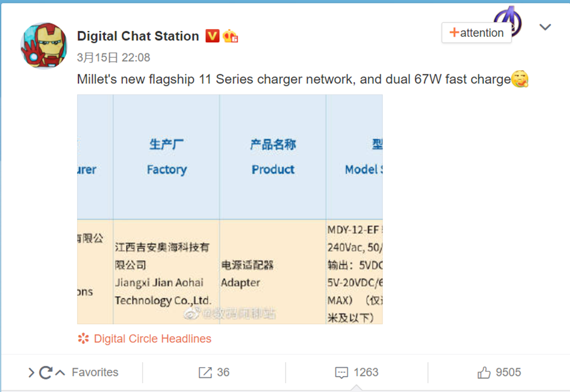Click the emoji in the post text
This screenshot has height=392, width=570.
520,79
